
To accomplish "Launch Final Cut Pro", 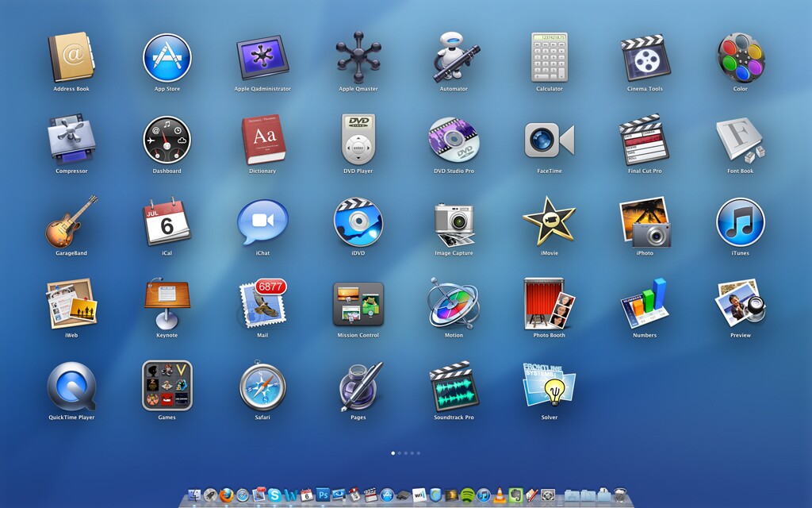I will pos(645,139).
